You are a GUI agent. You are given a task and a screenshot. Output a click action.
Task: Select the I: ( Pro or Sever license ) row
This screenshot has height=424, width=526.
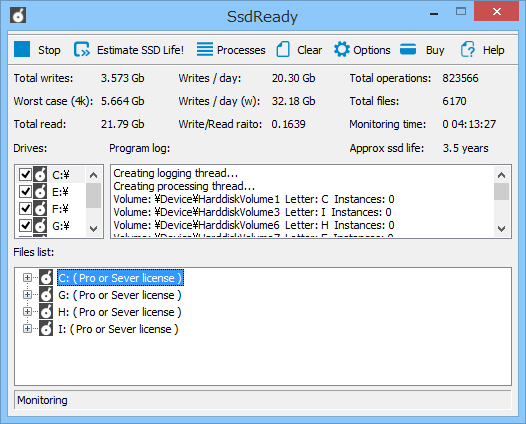(118, 329)
